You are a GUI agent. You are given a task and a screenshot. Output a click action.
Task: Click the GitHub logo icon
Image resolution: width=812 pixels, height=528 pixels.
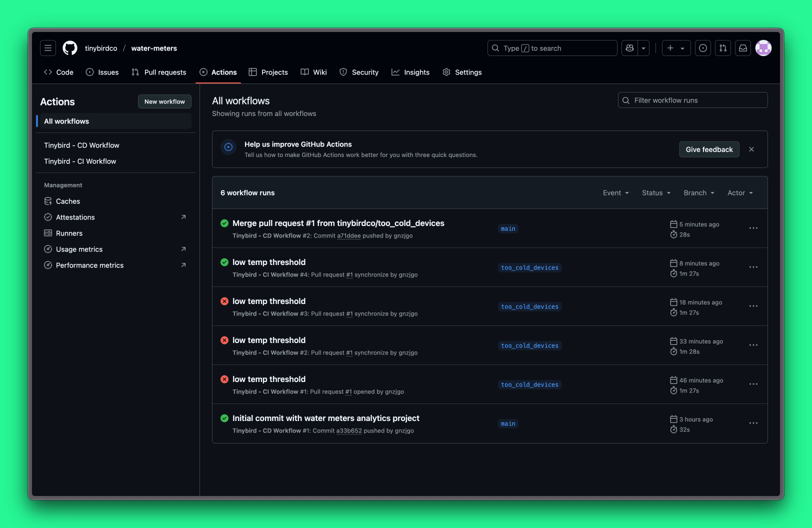tap(70, 48)
